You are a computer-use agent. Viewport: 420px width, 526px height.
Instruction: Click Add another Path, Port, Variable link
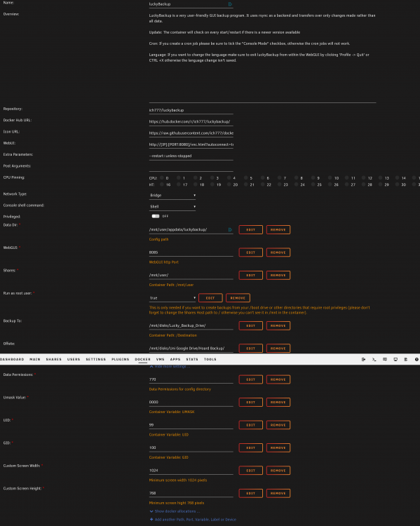pyautogui.click(x=195, y=519)
